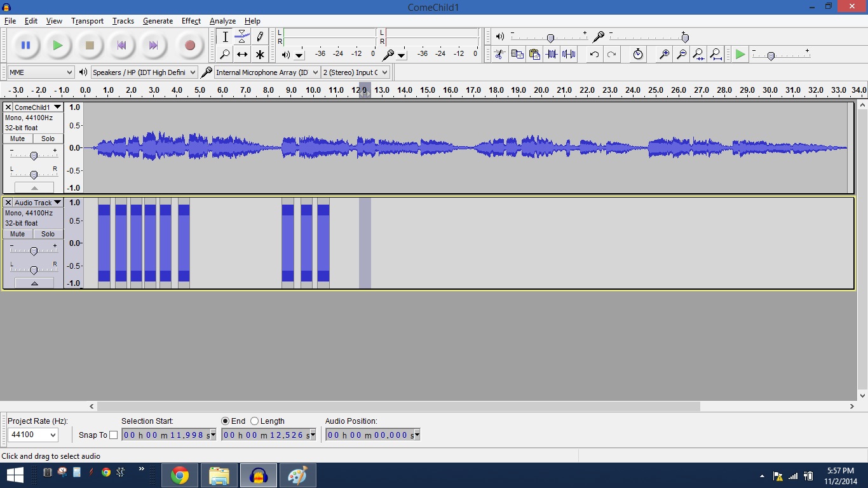Click the output volume slider
This screenshot has height=488, width=868.
click(x=550, y=37)
